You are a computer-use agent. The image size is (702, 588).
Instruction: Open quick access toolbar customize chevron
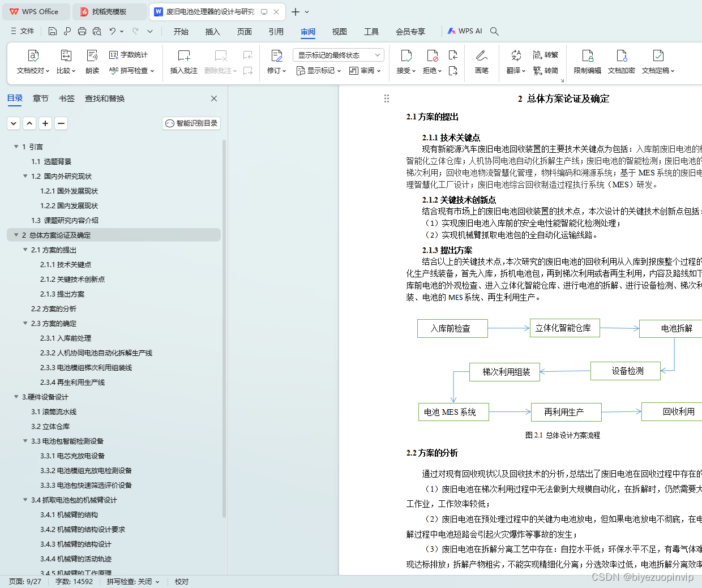150,31
